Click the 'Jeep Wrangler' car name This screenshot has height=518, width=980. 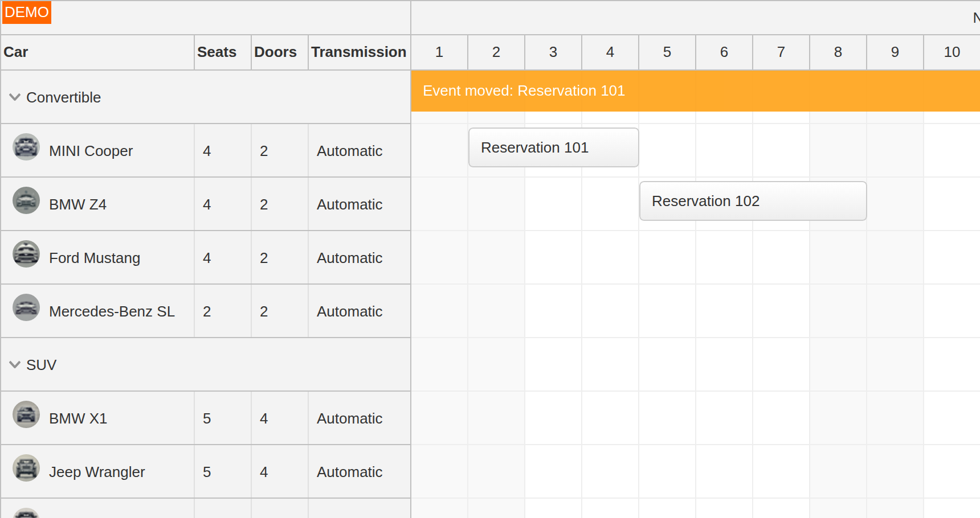[97, 472]
